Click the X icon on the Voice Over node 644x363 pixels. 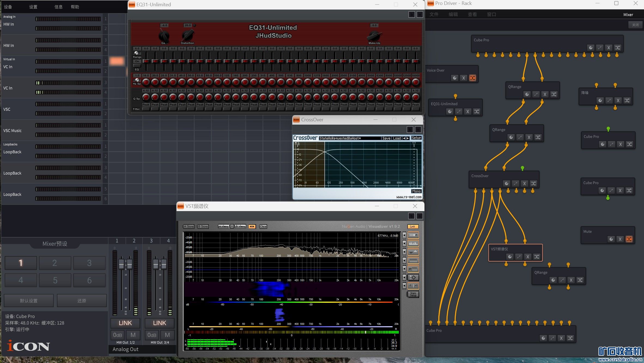(x=464, y=78)
